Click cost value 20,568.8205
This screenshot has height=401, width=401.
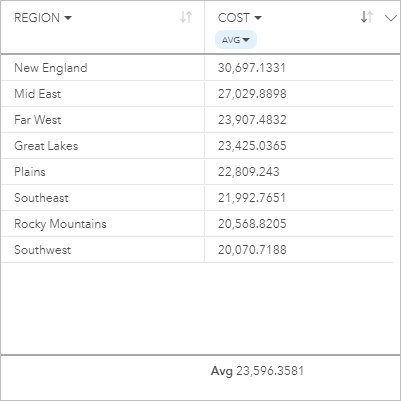click(x=252, y=224)
